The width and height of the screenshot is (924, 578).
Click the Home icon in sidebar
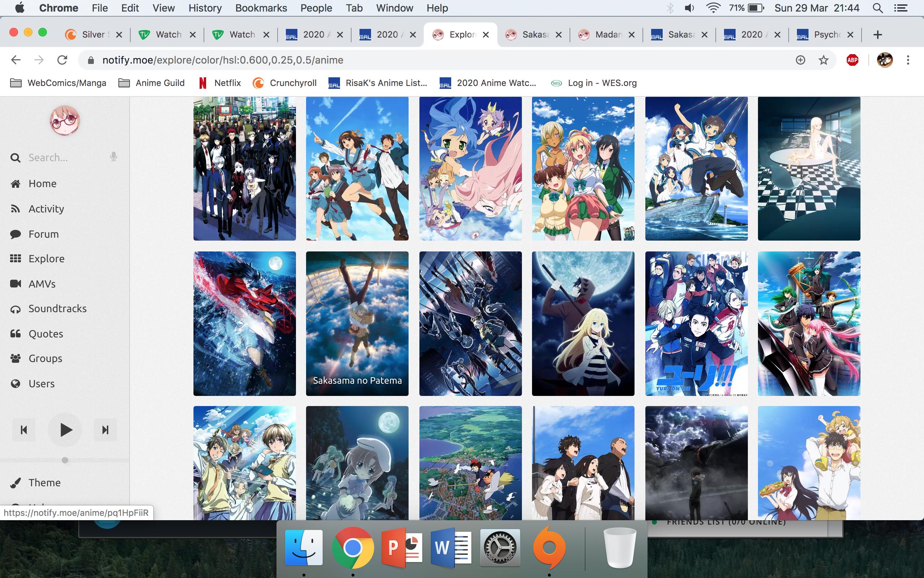click(x=15, y=184)
